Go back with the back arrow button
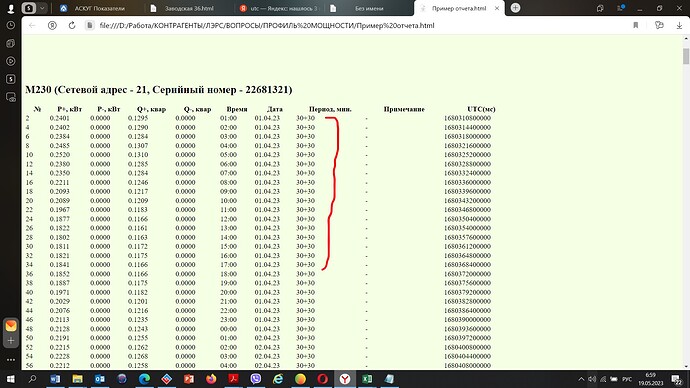 pyautogui.click(x=32, y=26)
